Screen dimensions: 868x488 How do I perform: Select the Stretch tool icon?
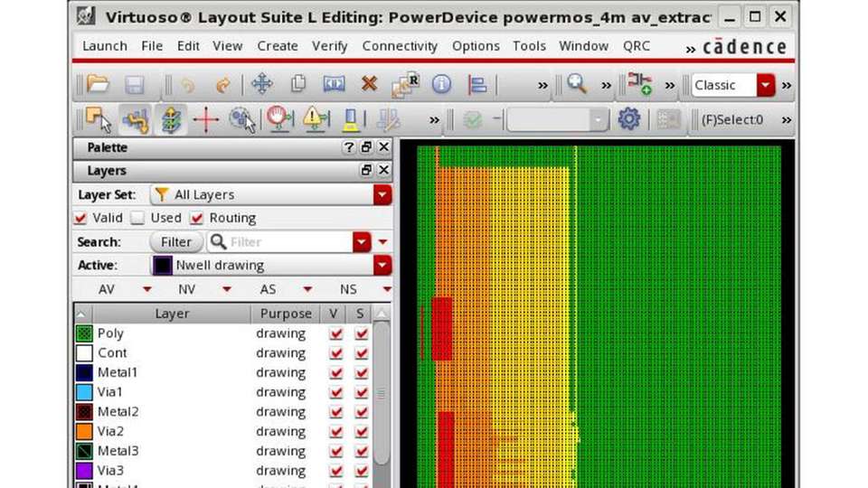334,84
